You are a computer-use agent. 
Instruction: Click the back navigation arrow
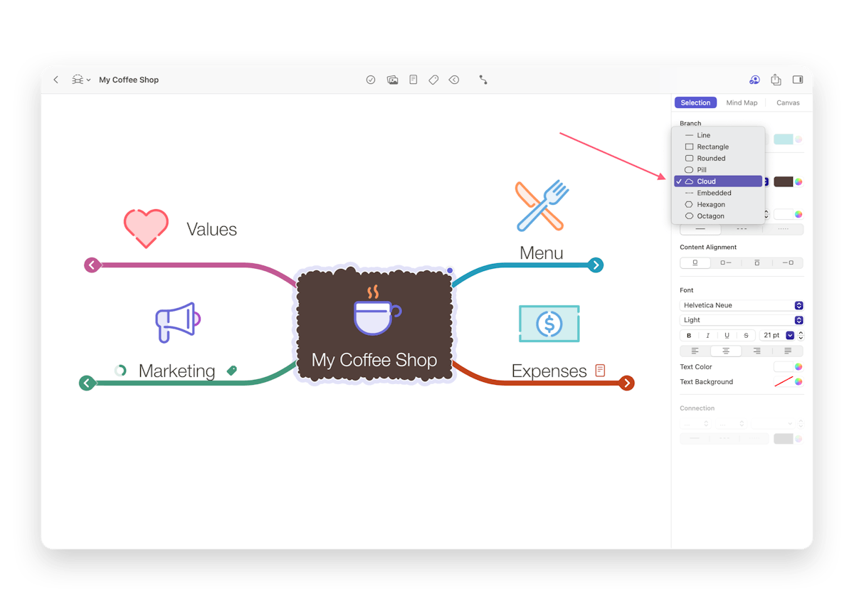[x=56, y=80]
